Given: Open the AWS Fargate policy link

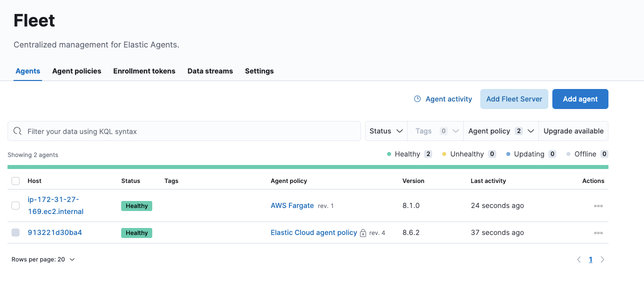Looking at the screenshot, I should click(292, 205).
